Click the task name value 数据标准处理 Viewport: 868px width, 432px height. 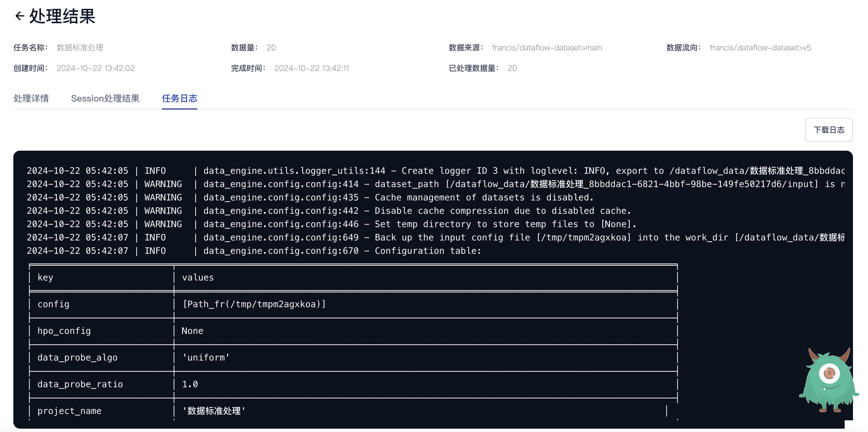[x=80, y=48]
